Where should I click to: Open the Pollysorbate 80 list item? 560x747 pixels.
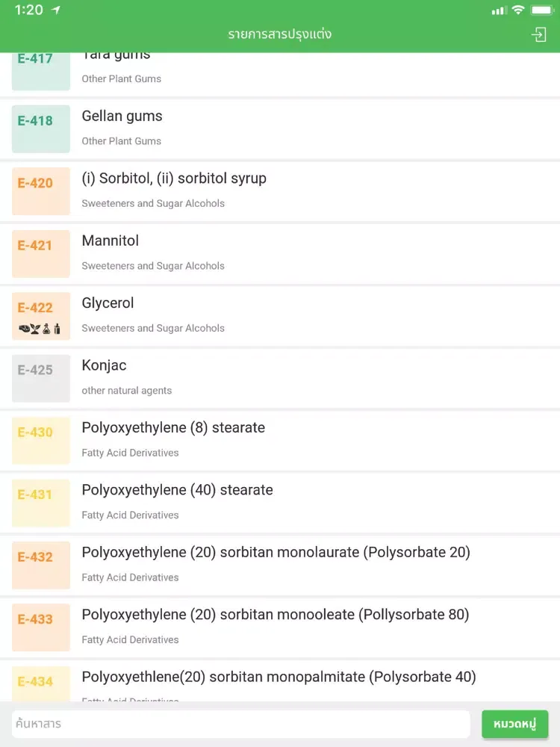pyautogui.click(x=280, y=628)
